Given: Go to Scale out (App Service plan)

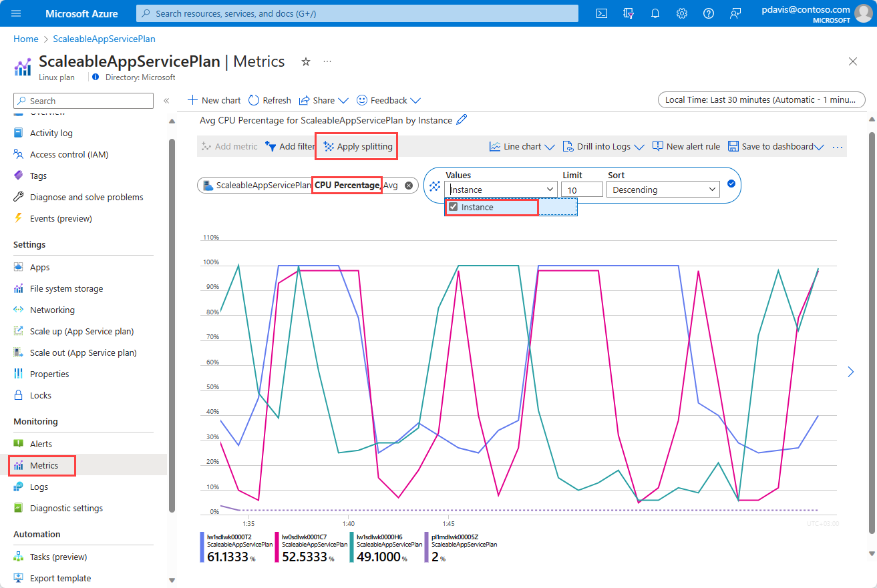Looking at the screenshot, I should 83,352.
